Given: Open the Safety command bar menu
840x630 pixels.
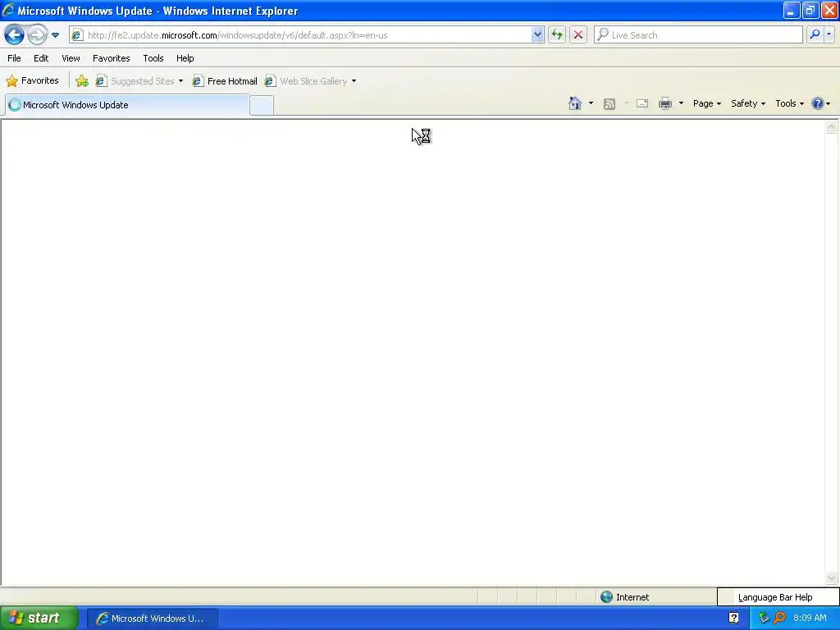Looking at the screenshot, I should click(x=748, y=103).
